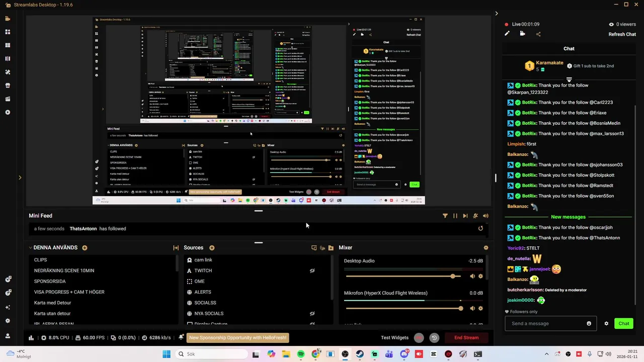Click the replay buffer save button
Screen dimensions: 644x362
(434, 338)
